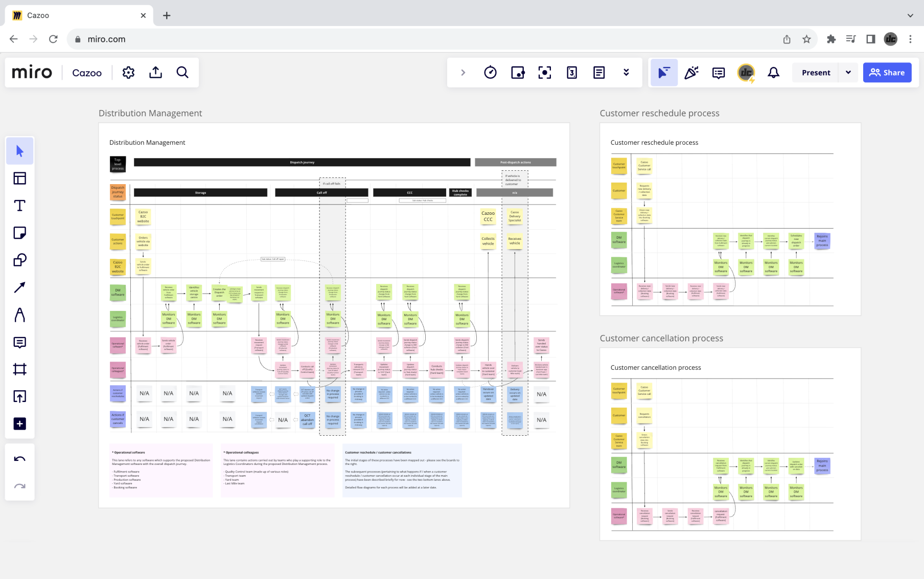Select the Frame tool
Viewport: 924px width, 579px height.
(19, 369)
